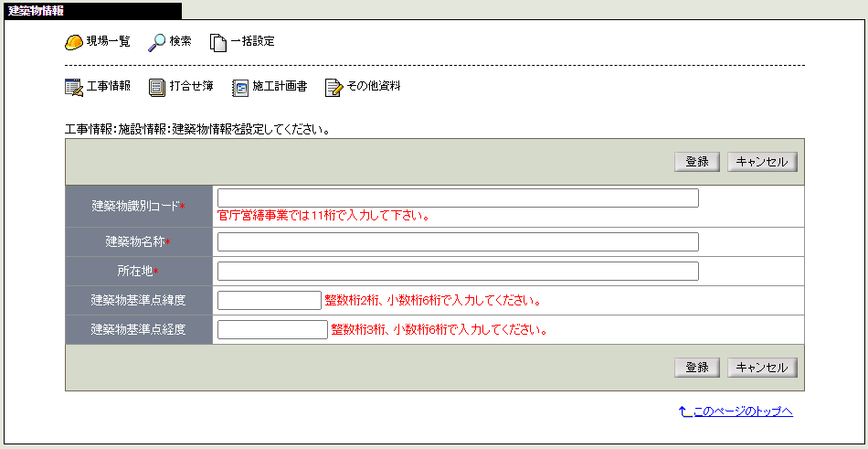The height and width of the screenshot is (449, 868).
Task: Click the 建築物識別コード row label
Action: click(138, 206)
